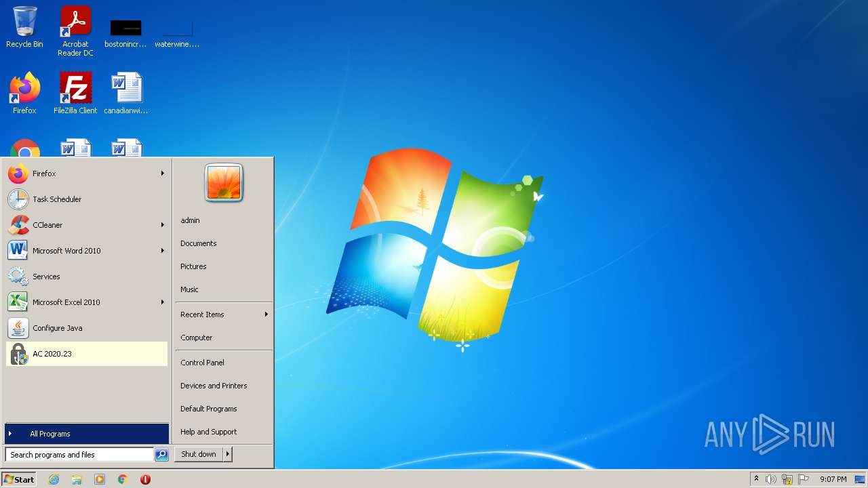Expand Microsoft Word 2010 jump list arrow
The width and height of the screenshot is (868, 488).
click(x=163, y=251)
